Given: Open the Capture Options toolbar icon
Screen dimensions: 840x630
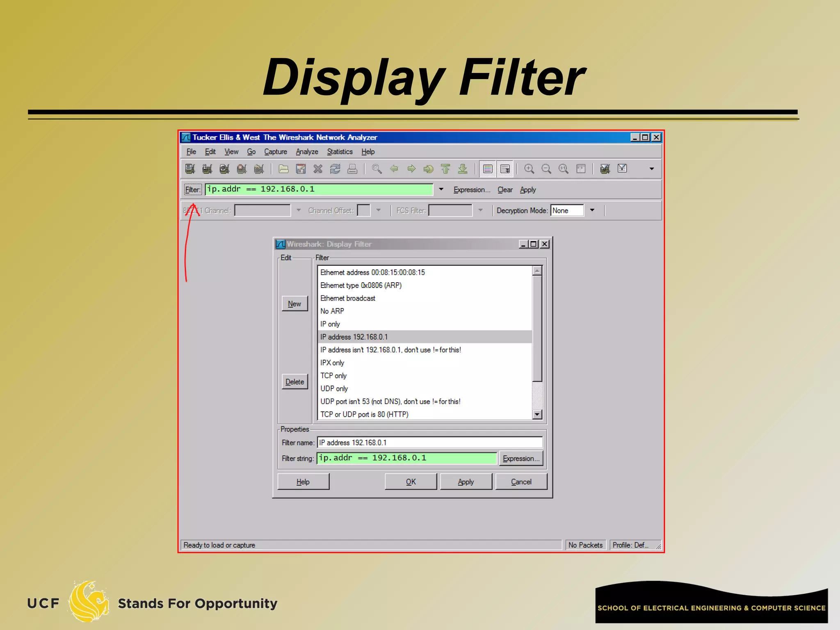Looking at the screenshot, I should tap(207, 169).
